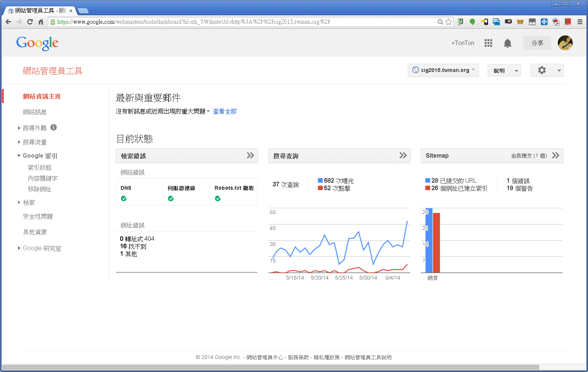Open the zoom magnifier icon in address bar
This screenshot has height=372, width=588.
(x=440, y=22)
